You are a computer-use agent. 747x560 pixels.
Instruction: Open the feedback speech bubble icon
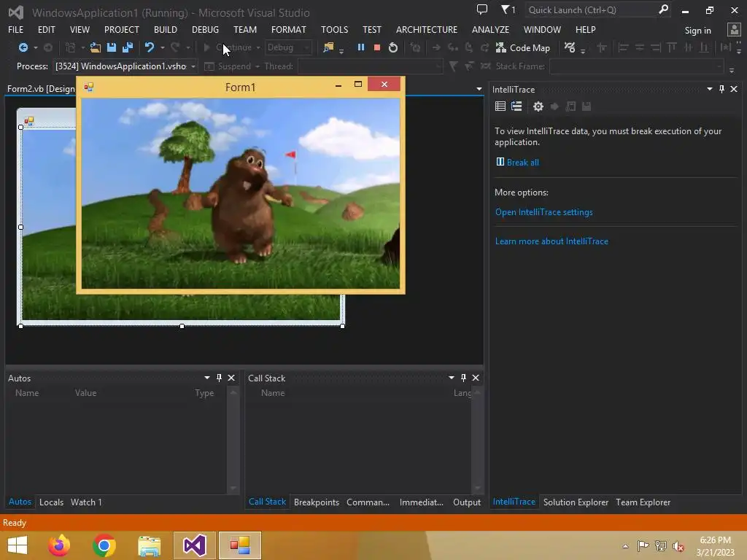tap(481, 9)
